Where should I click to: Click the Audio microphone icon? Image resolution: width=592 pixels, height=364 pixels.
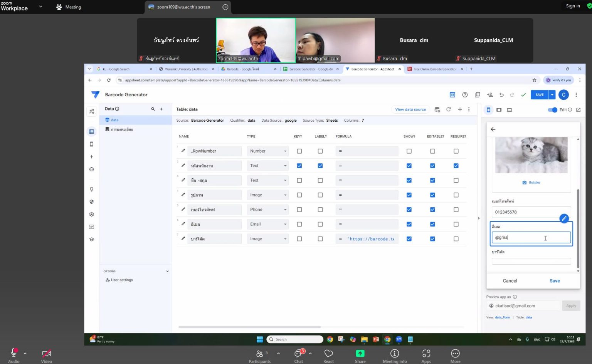(14, 353)
